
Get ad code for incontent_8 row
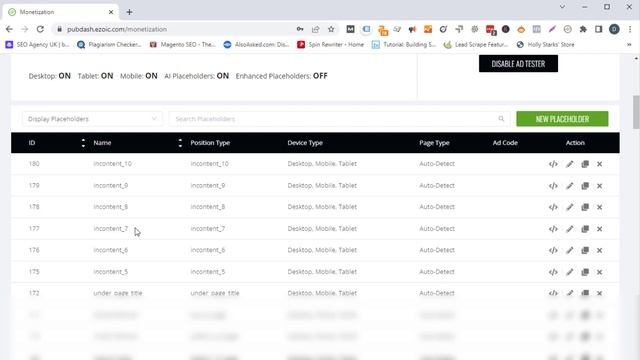click(x=553, y=207)
